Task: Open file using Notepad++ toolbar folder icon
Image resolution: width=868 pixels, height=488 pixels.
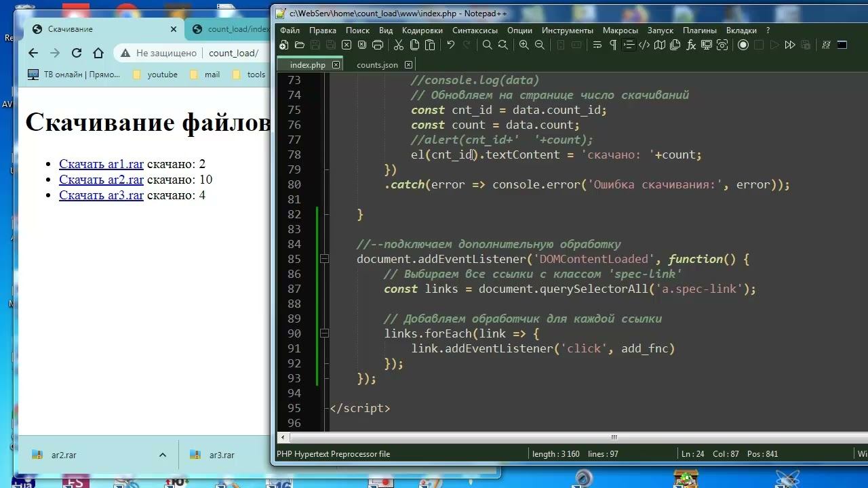Action: (x=299, y=45)
